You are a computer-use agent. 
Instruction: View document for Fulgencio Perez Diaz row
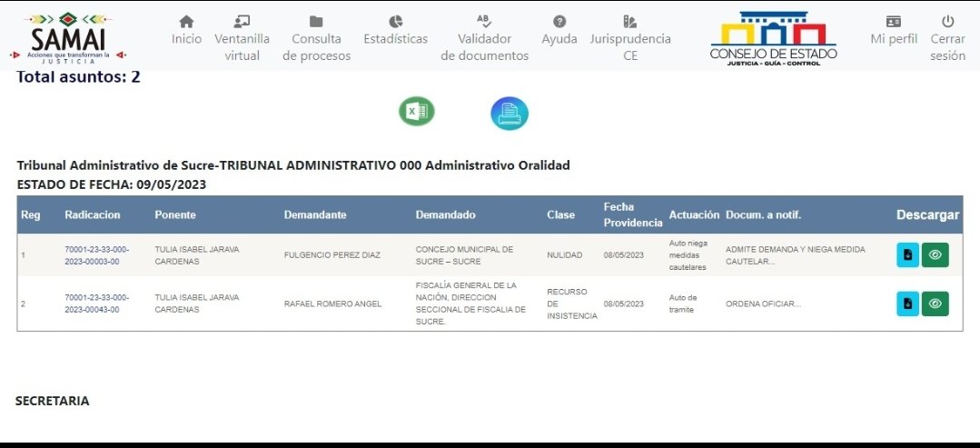pos(935,254)
